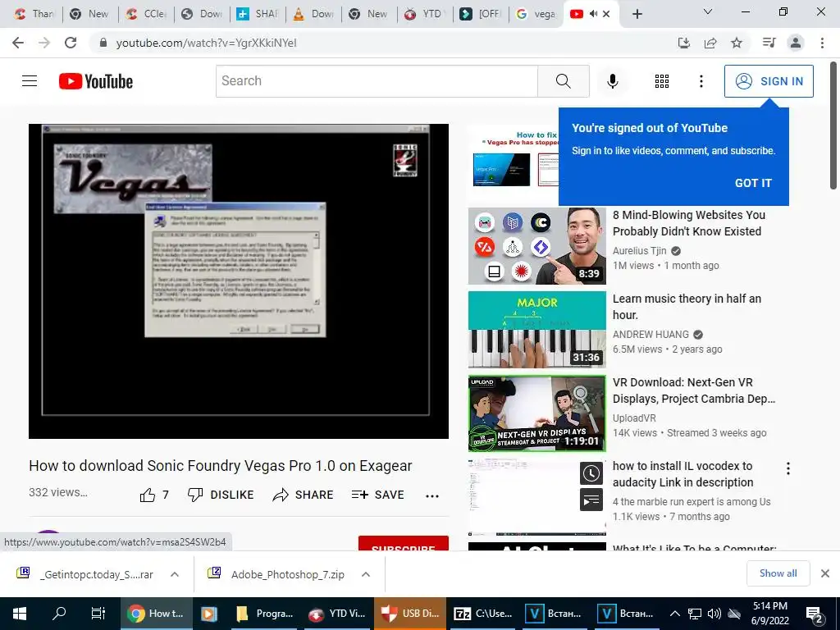This screenshot has width=840, height=630.
Task: Open the tab search dropdown arrow
Action: (x=708, y=11)
